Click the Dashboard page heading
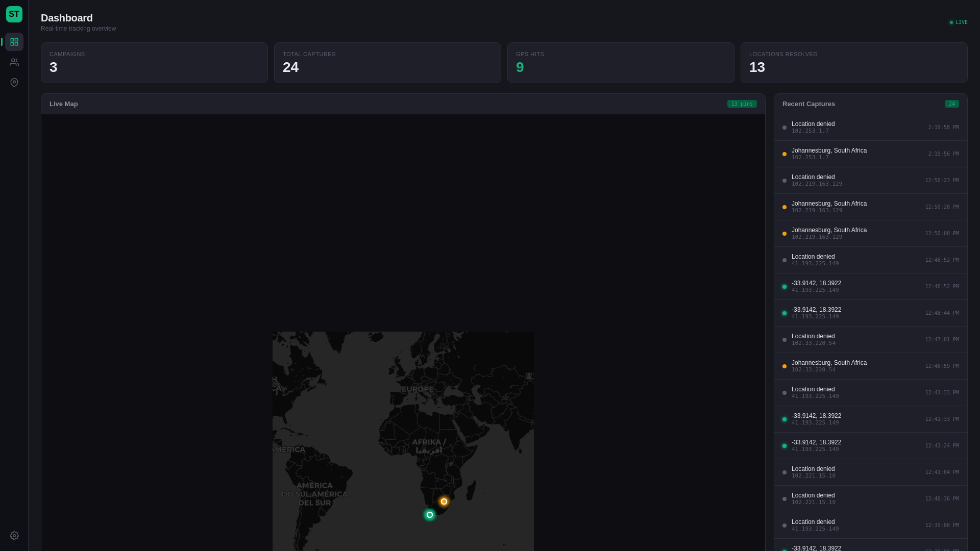The width and height of the screenshot is (980, 551). pyautogui.click(x=67, y=18)
